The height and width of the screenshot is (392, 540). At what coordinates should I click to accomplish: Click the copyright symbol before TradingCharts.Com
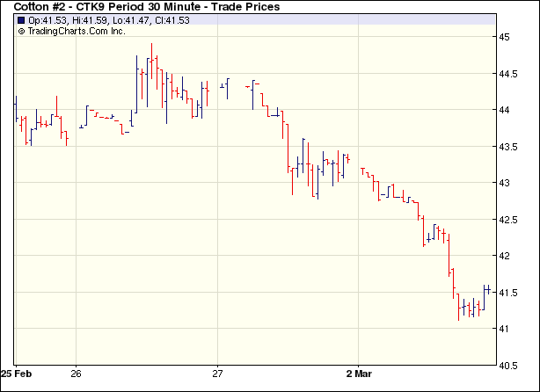[21, 31]
